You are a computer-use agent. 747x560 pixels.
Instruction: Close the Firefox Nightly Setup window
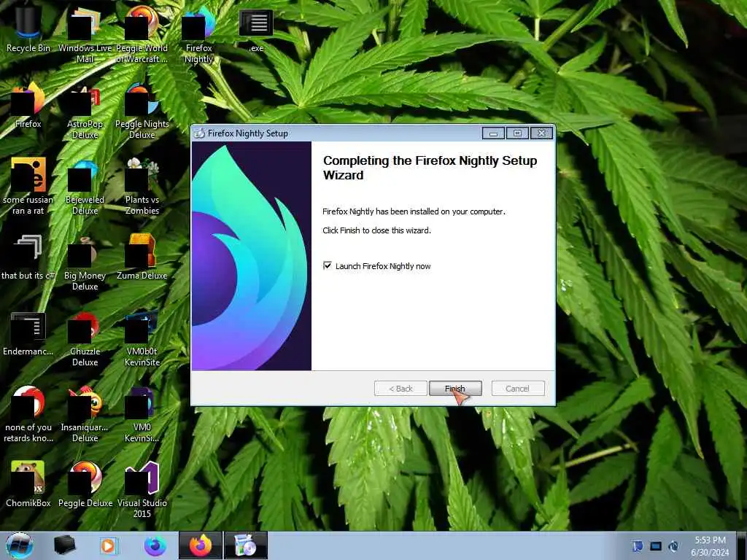point(542,133)
